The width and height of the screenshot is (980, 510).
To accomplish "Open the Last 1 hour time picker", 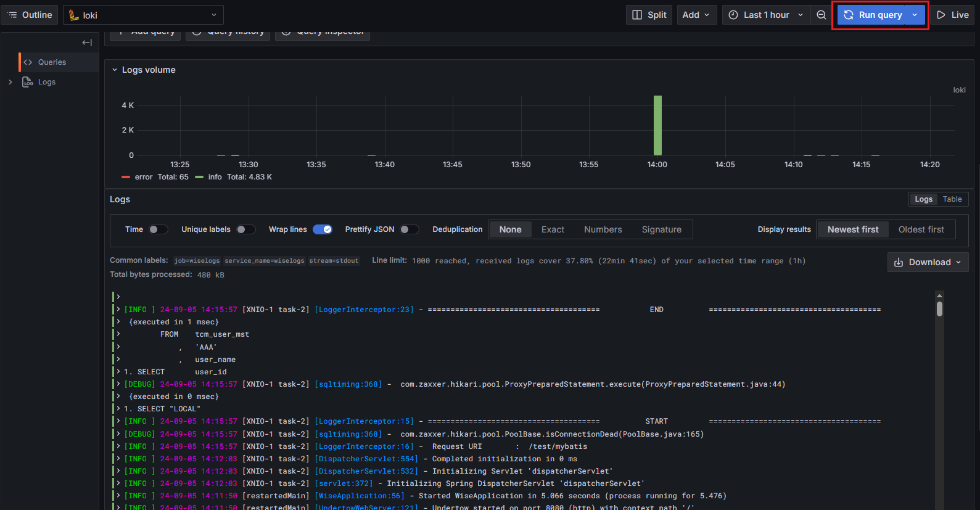I will coord(766,15).
